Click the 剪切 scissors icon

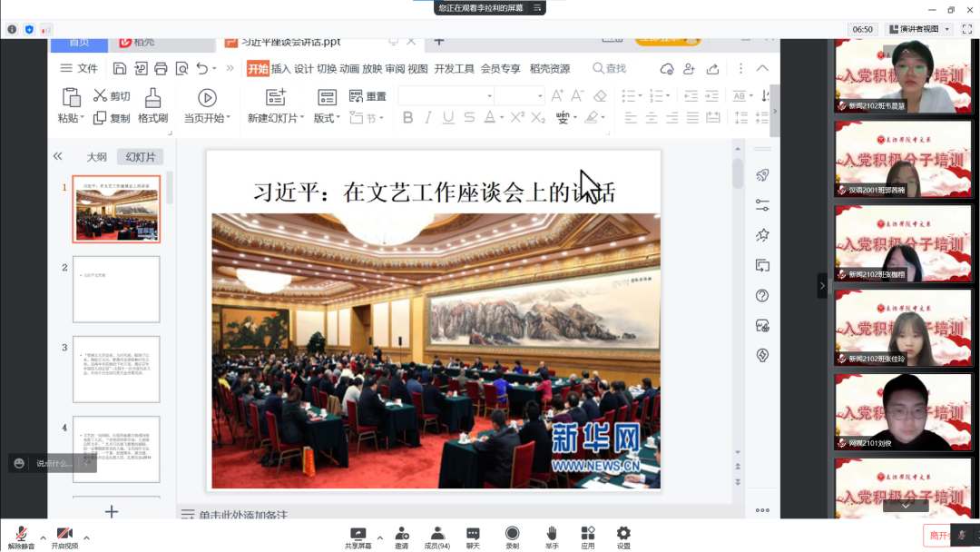pos(100,96)
